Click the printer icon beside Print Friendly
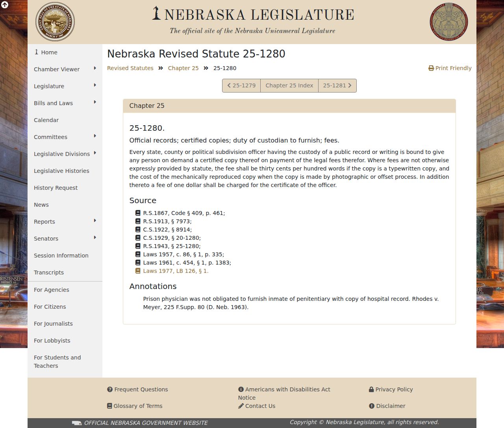The width and height of the screenshot is (504, 428). 431,68
